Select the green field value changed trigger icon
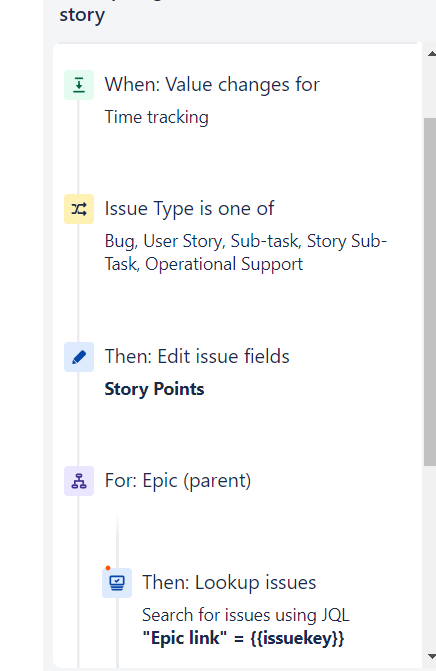436x671 pixels. point(79,85)
